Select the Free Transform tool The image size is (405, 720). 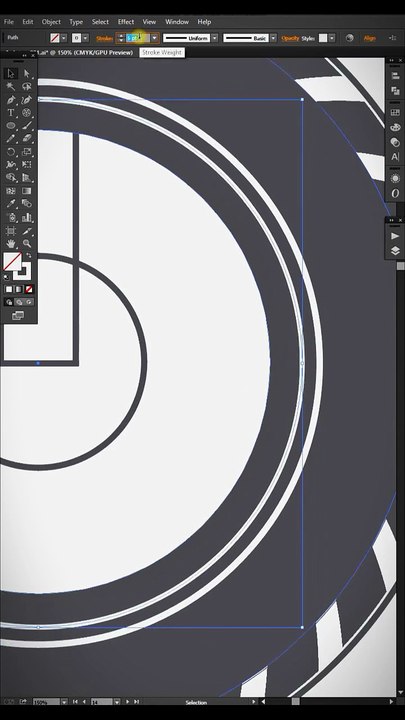pyautogui.click(x=27, y=164)
